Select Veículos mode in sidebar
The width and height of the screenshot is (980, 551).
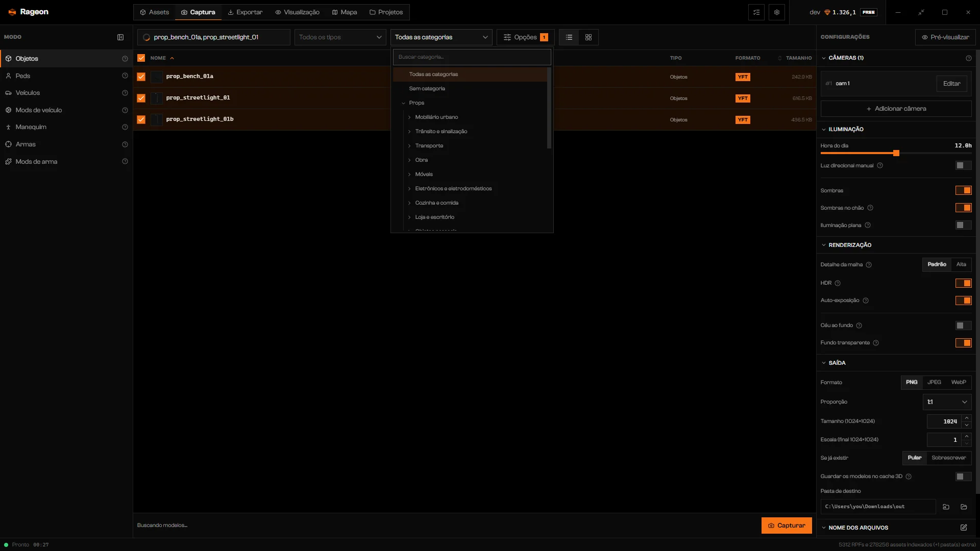tap(66, 93)
